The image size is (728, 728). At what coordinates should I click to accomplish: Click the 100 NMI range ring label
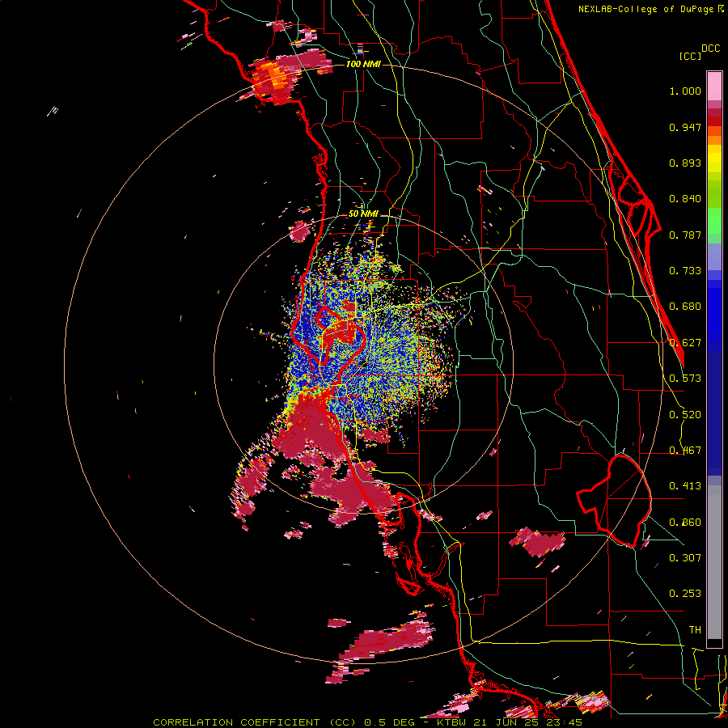pos(363,64)
